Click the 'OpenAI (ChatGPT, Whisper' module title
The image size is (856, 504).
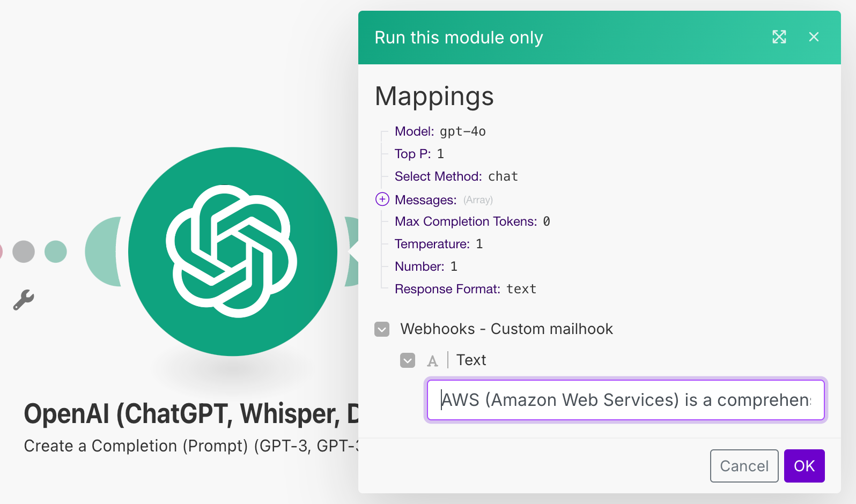pyautogui.click(x=191, y=414)
